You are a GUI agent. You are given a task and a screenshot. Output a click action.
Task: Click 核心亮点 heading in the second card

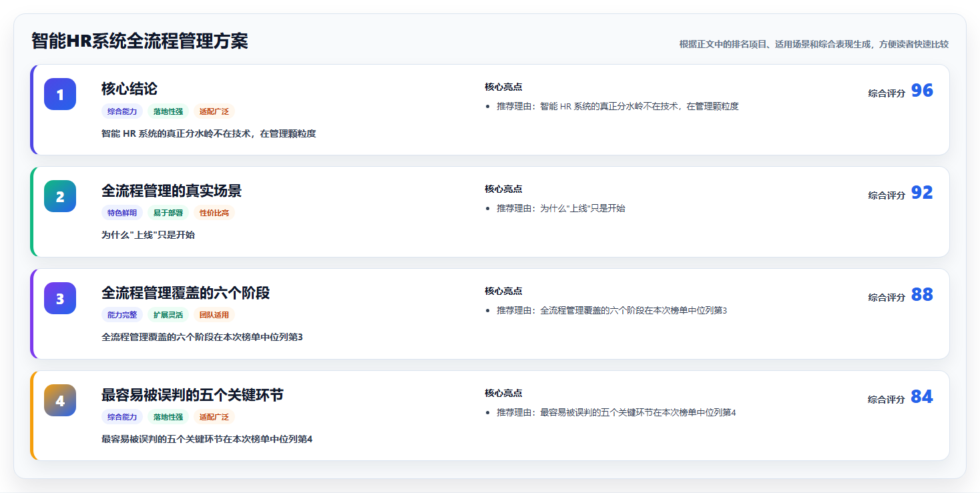[x=503, y=189]
